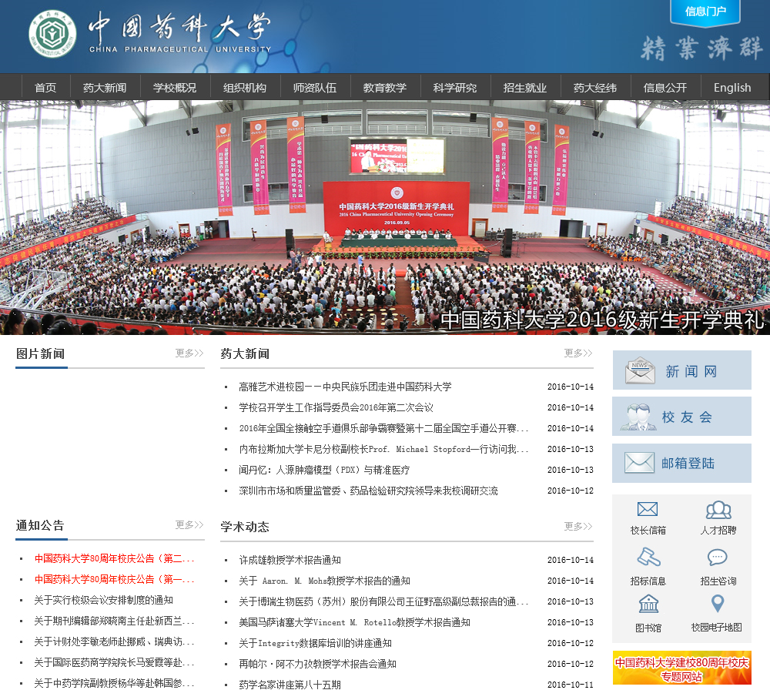Click the 招生咨询 speech bubble icon
Screen dimensions: 770x700
pos(718,558)
